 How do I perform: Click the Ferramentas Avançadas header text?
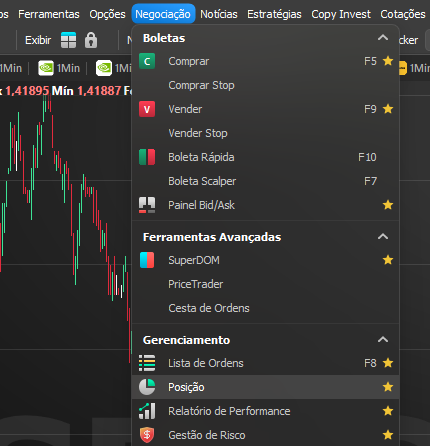pos(212,237)
